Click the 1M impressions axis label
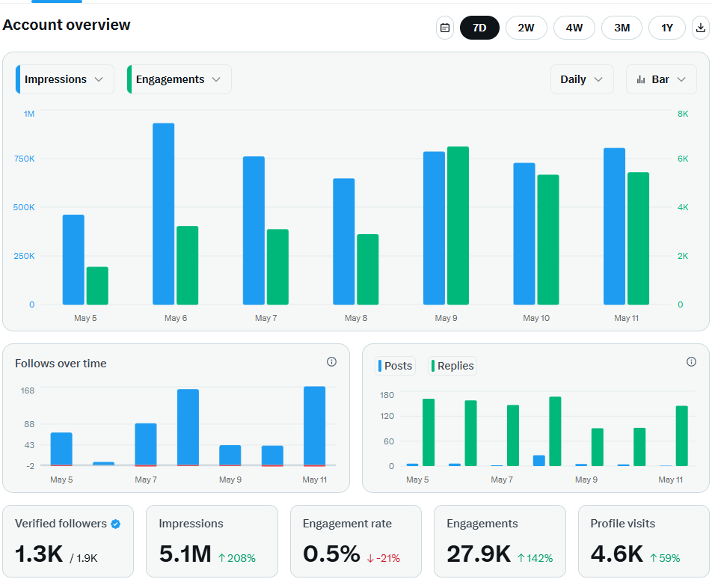Screen dimensions: 712x588 29,114
